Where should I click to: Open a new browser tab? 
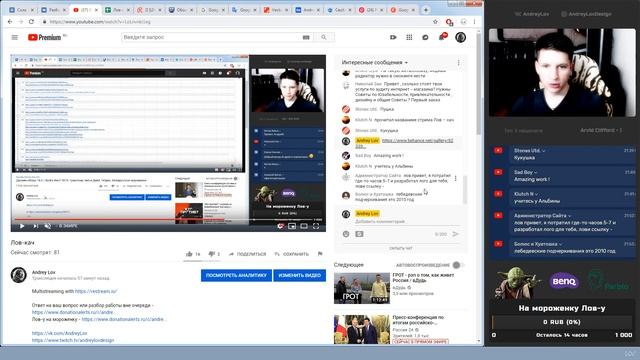pos(426,10)
